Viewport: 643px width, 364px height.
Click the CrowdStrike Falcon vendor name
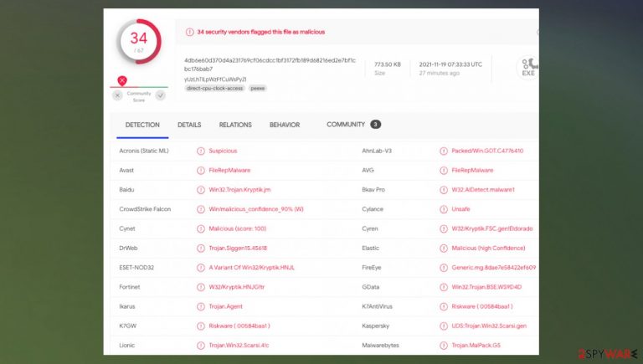(145, 209)
